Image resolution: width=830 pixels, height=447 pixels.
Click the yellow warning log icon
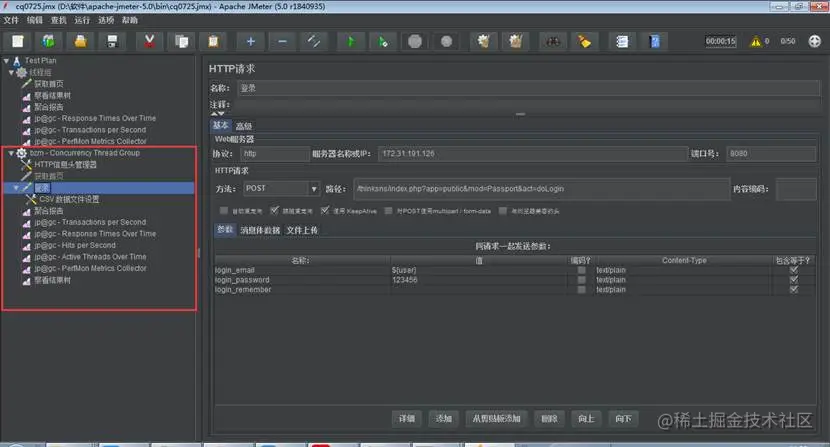[755, 41]
